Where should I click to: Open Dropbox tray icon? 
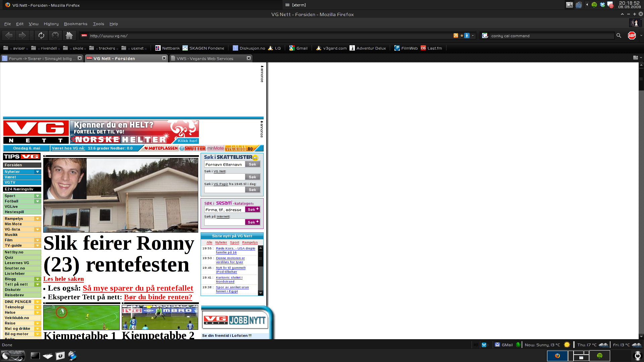602,5
